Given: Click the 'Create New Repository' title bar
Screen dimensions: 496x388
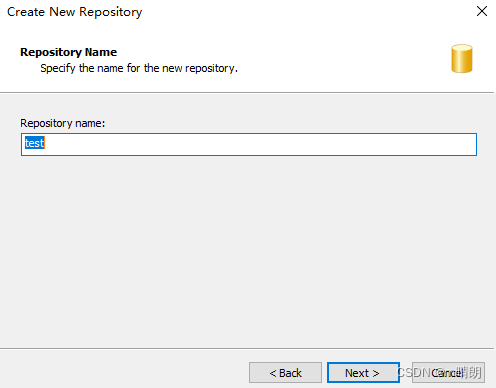Looking at the screenshot, I should 75,12.
